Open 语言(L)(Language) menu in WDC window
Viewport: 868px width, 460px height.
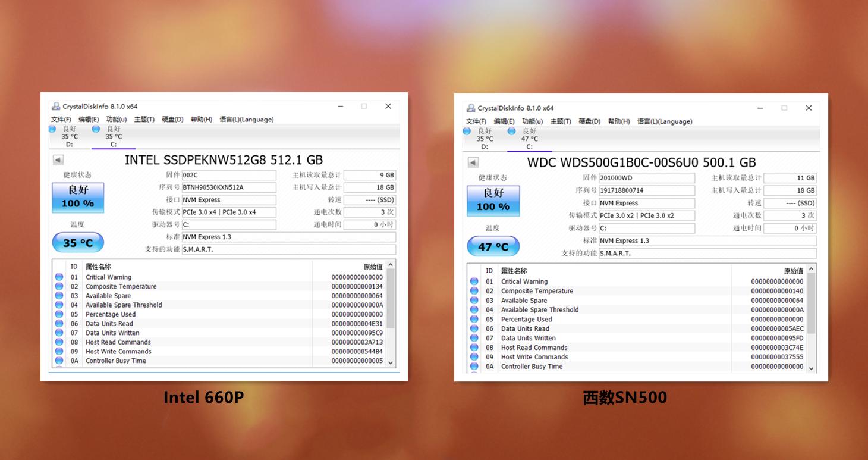click(665, 121)
